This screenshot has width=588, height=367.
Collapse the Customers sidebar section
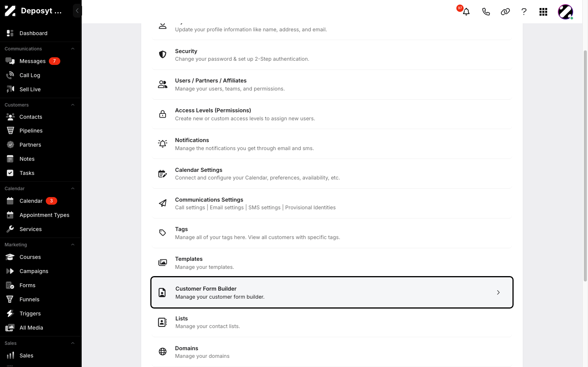coord(72,105)
